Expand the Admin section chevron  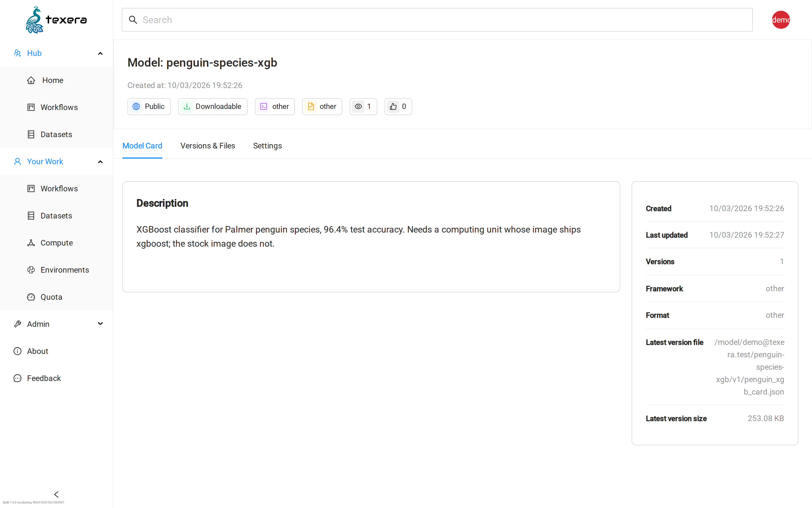100,323
